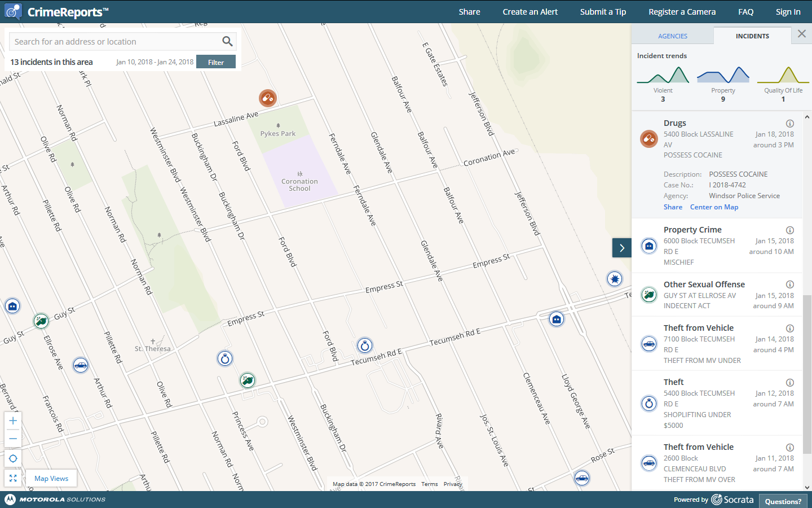Click scroll down arrow in incidents list

807,488
